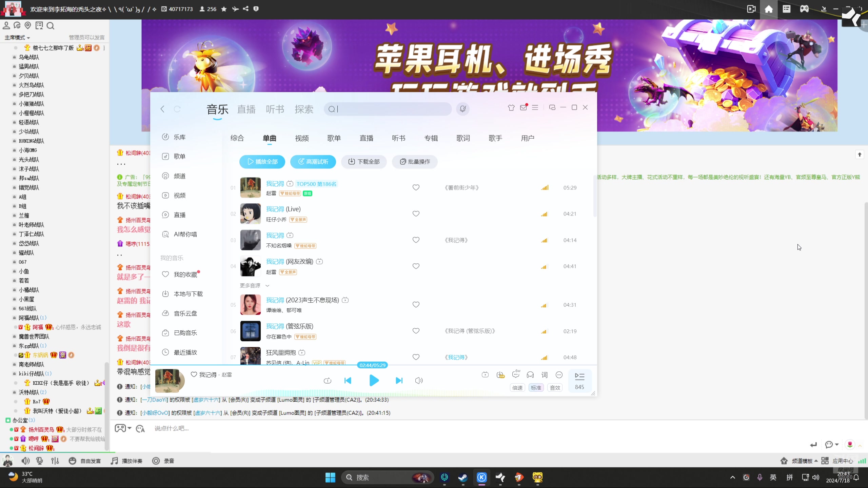The image size is (868, 488).
Task: Show hidden icons in system tray
Action: (732, 477)
